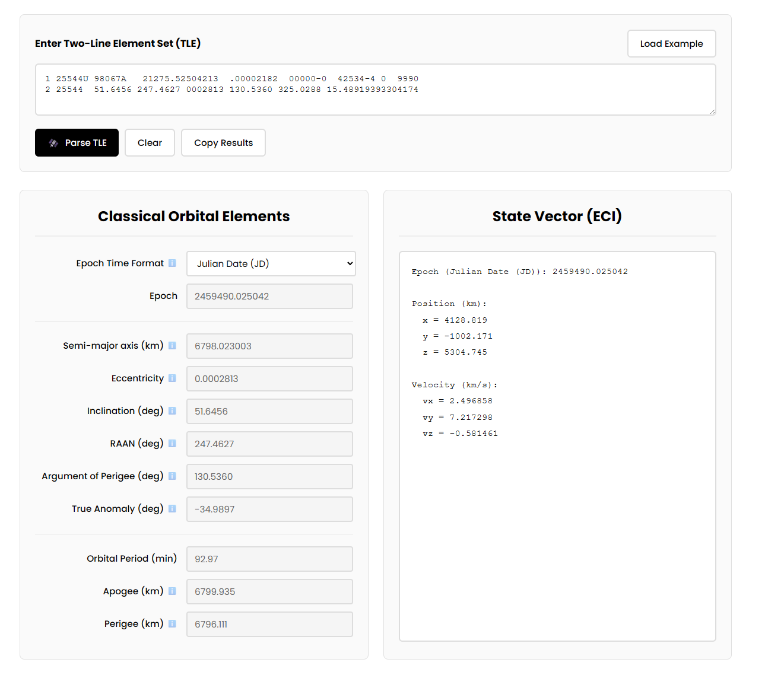
Task: Click the Eccentricity info icon
Action: [172, 378]
